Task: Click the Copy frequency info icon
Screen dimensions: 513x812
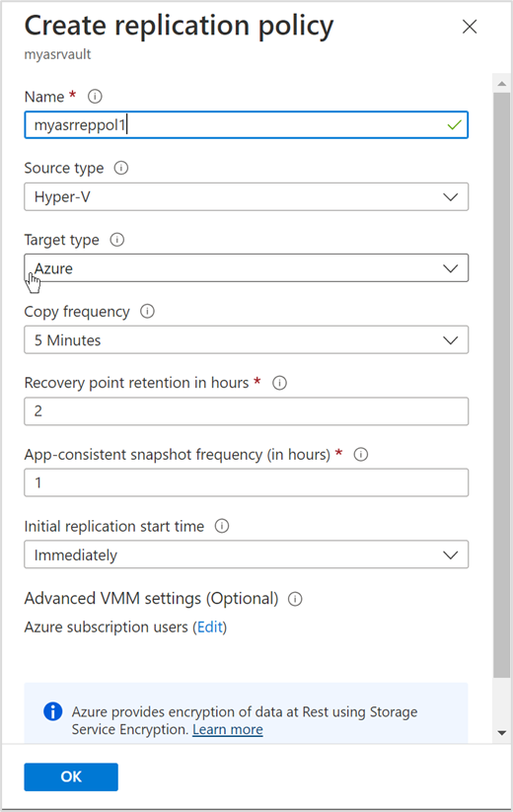Action: [x=148, y=311]
